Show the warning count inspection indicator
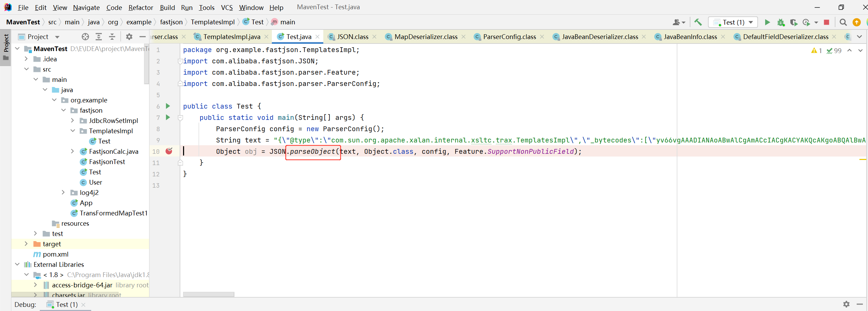Image resolution: width=868 pixels, height=311 pixels. click(817, 51)
